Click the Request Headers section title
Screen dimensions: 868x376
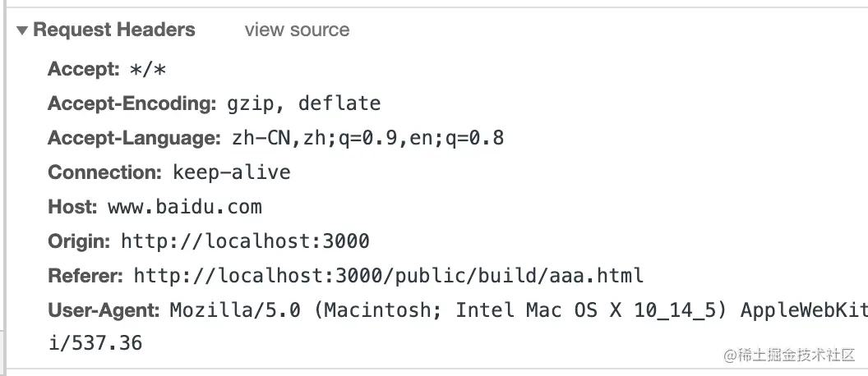(x=114, y=30)
